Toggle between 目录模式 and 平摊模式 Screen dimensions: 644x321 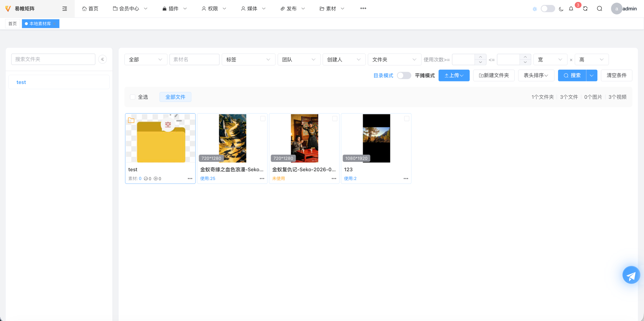pos(404,75)
